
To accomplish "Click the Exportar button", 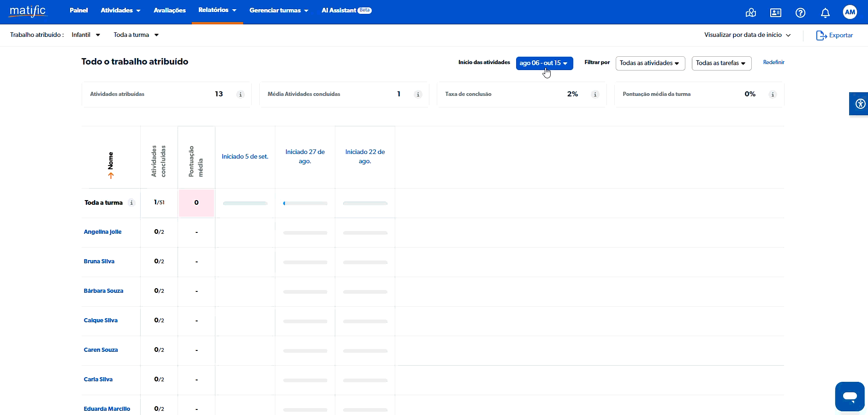I will click(x=834, y=36).
